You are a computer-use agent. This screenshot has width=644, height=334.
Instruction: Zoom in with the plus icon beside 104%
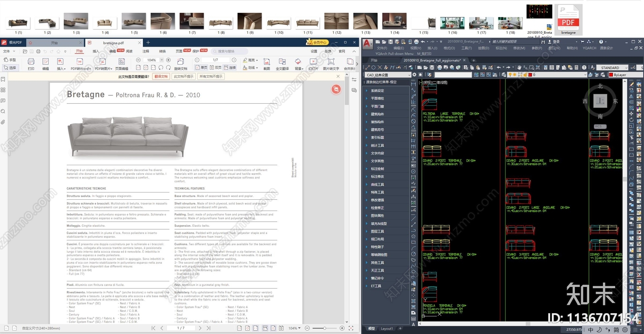[169, 60]
